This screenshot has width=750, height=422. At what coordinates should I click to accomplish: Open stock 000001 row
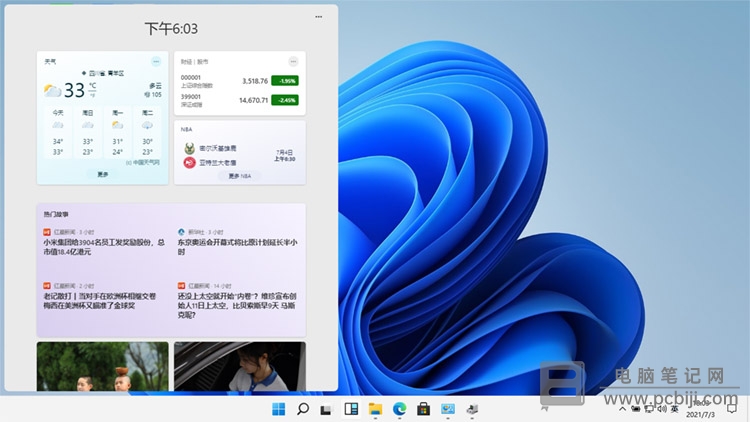pyautogui.click(x=240, y=81)
